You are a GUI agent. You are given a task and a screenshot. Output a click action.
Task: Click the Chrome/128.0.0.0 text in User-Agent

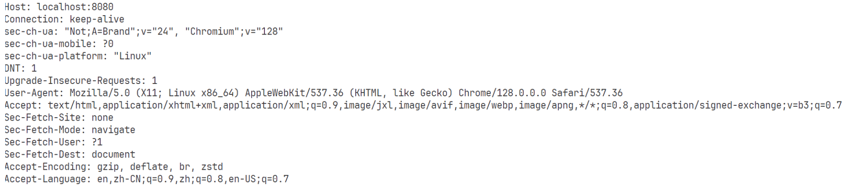(x=502, y=93)
